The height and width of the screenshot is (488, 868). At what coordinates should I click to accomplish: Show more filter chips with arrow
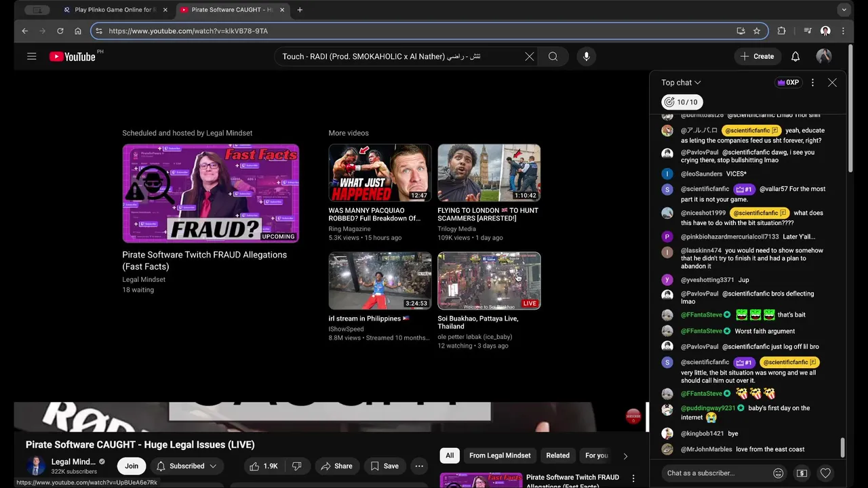(625, 456)
